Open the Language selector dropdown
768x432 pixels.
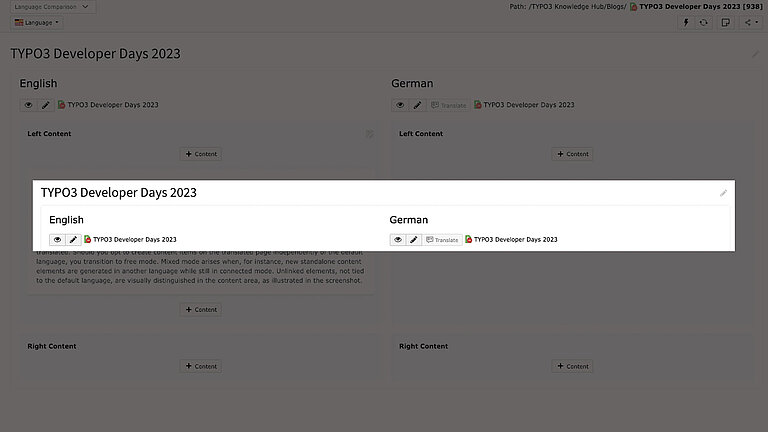38,22
